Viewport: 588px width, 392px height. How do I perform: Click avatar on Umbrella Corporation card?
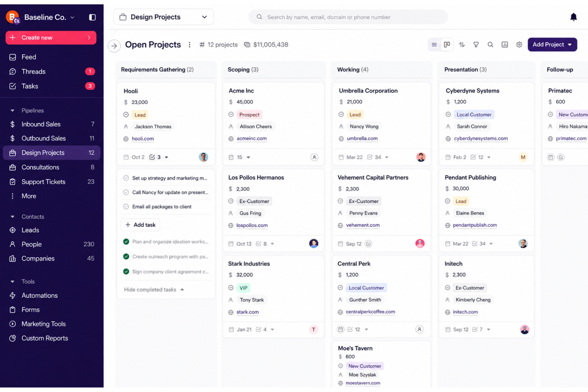tap(421, 157)
